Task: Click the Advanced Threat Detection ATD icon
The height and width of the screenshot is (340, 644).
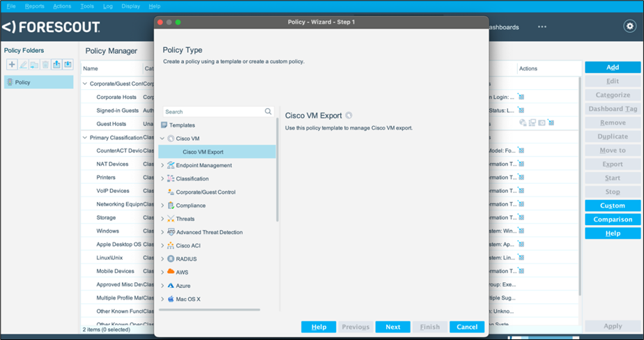Action: (171, 232)
